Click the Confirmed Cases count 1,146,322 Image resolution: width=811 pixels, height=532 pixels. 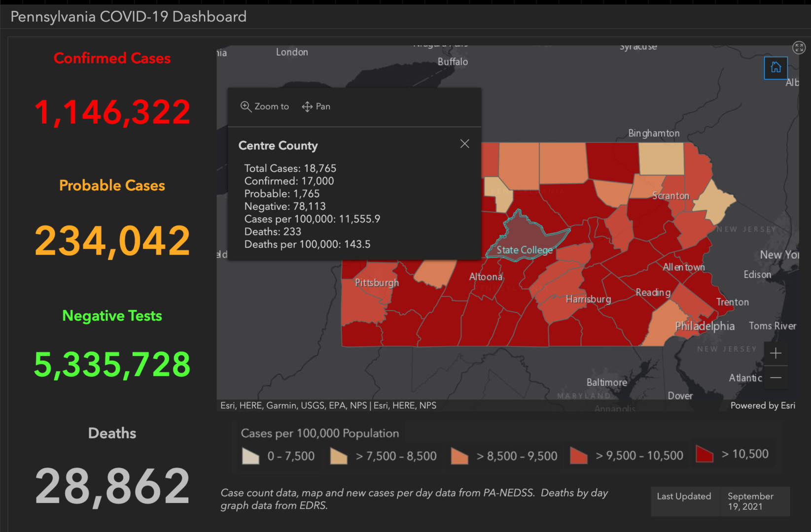click(x=112, y=112)
